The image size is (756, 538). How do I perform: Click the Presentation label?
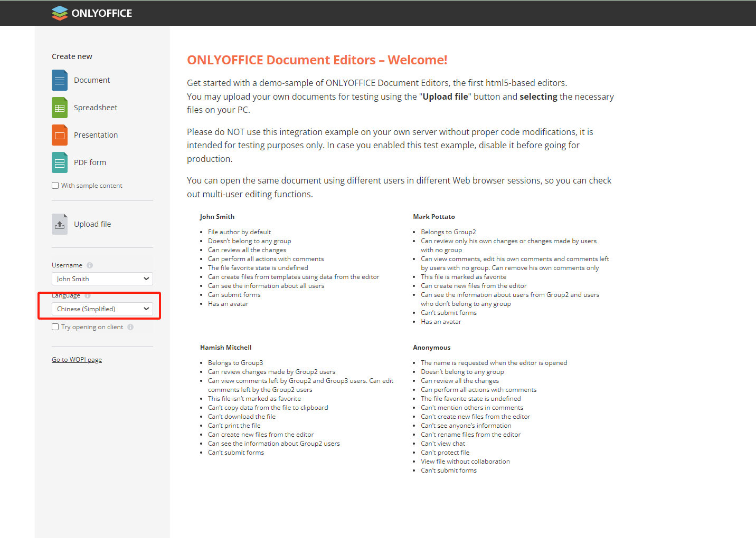[96, 135]
